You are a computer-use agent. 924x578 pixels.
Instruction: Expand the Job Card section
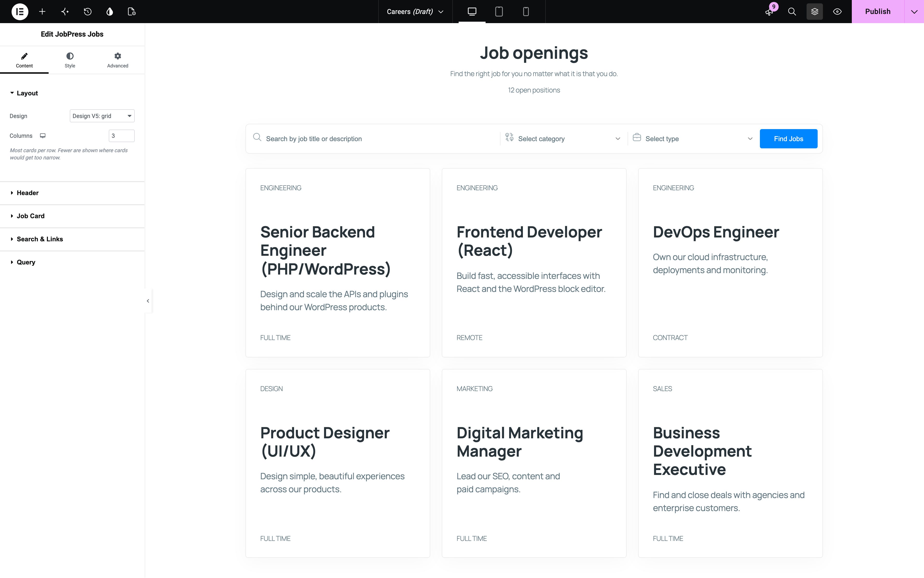72,216
